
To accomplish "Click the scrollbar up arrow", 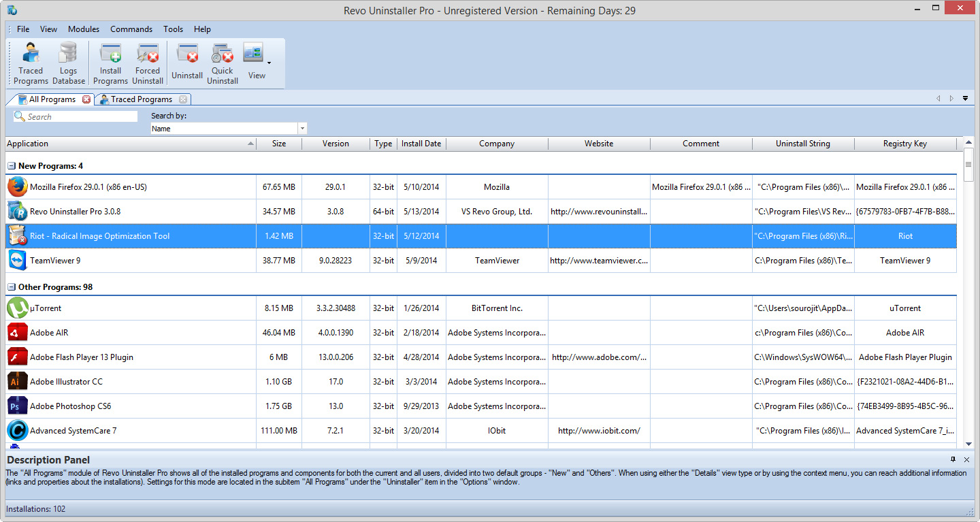I will pyautogui.click(x=968, y=143).
